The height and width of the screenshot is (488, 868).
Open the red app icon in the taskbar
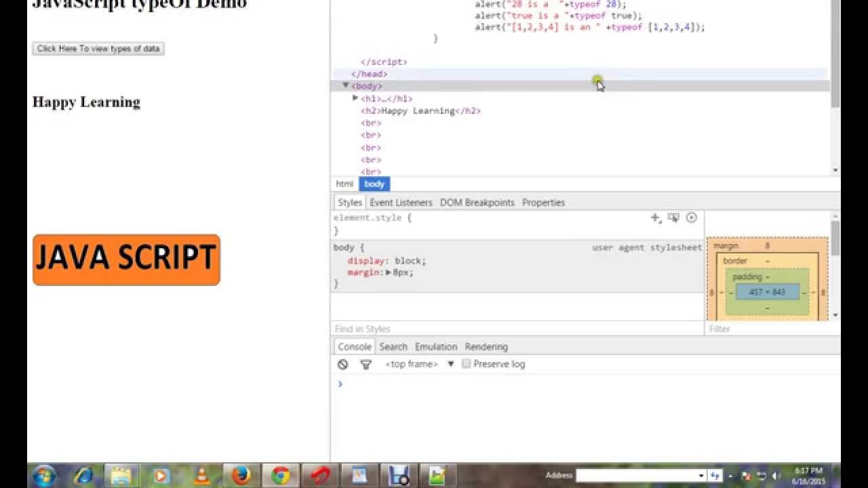point(319,475)
